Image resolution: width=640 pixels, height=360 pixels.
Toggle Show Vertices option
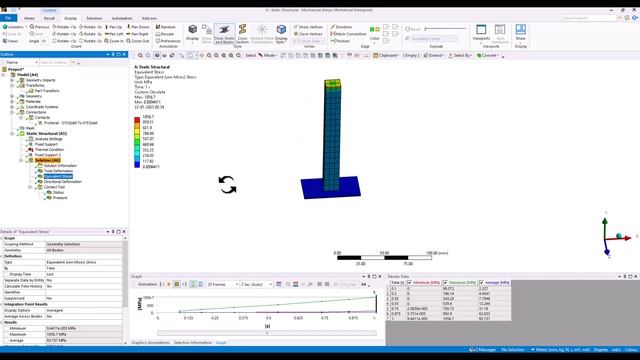click(x=308, y=27)
